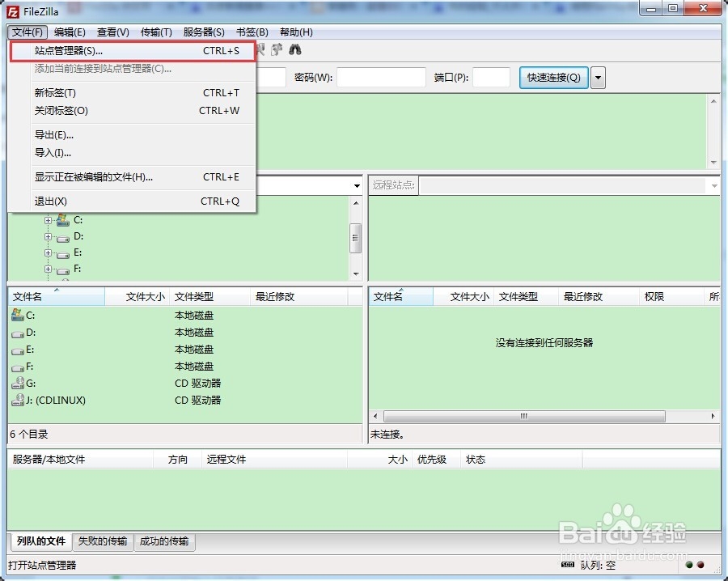Open the filename filters binoculars icon
This screenshot has width=728, height=581.
click(295, 49)
